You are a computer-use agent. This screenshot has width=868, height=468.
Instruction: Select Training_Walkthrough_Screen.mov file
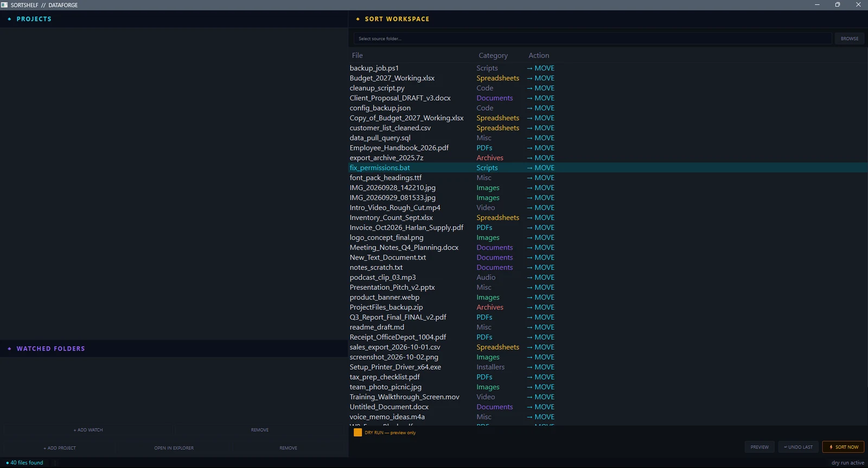click(x=608, y=397)
